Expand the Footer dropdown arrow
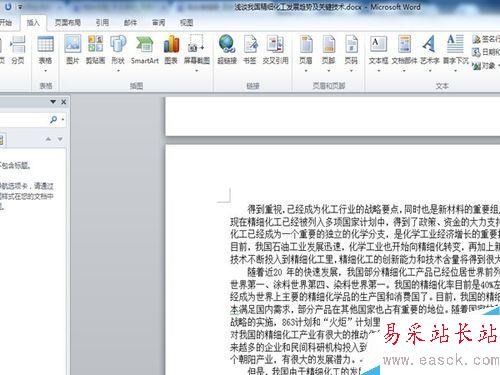 click(328, 71)
